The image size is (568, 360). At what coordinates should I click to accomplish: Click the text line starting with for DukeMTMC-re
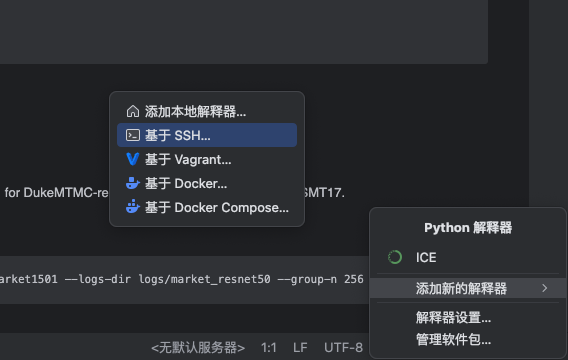tap(55, 193)
